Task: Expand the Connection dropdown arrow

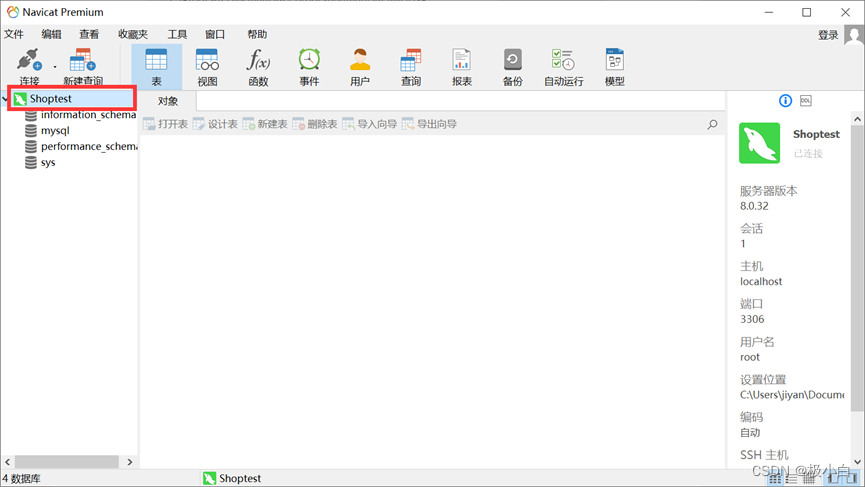Action: pos(55,67)
